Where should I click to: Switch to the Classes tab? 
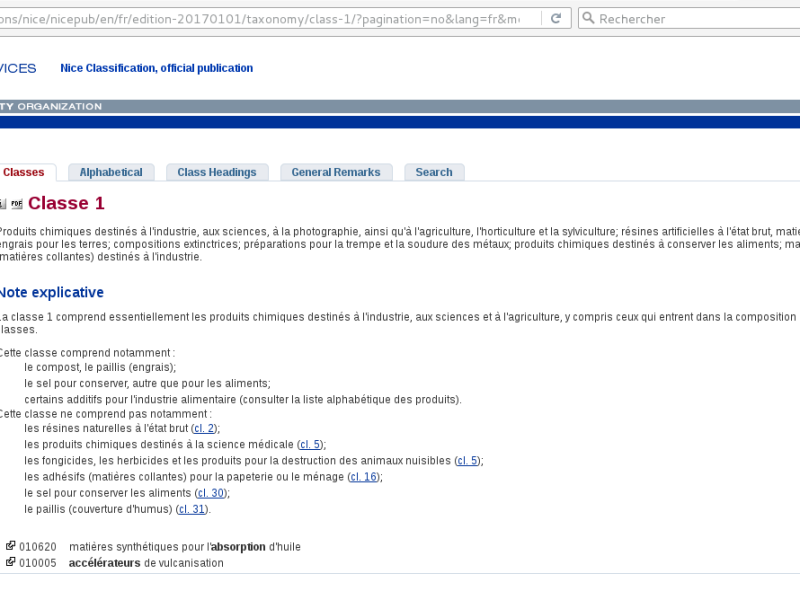pos(23,172)
